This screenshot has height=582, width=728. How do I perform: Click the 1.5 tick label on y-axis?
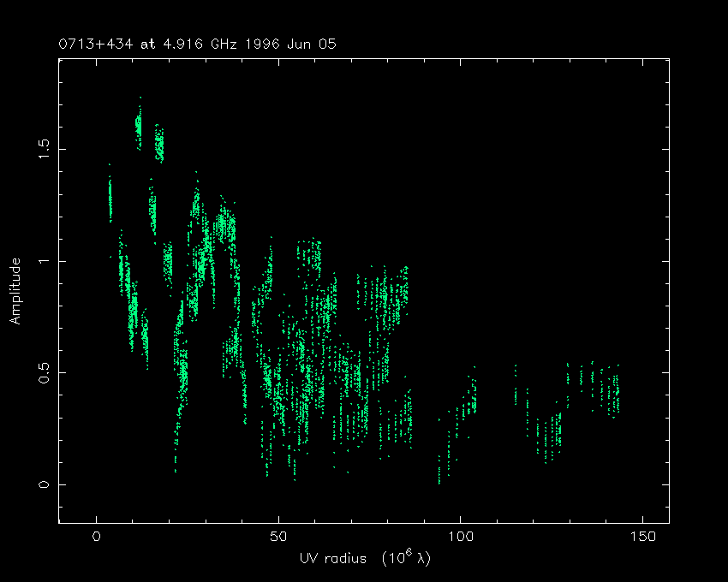coord(45,149)
